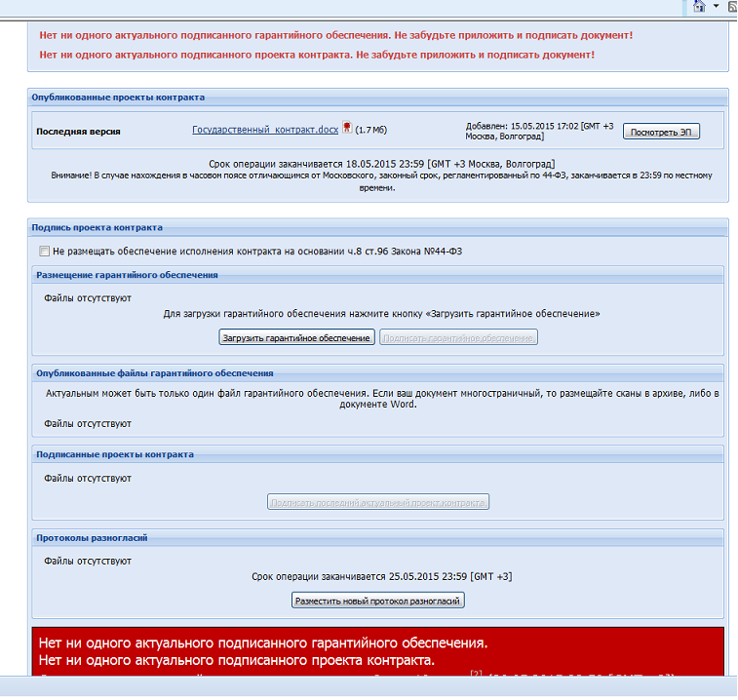
Task: Click Подписать последний актуальный проект контракта button
Action: tap(378, 502)
